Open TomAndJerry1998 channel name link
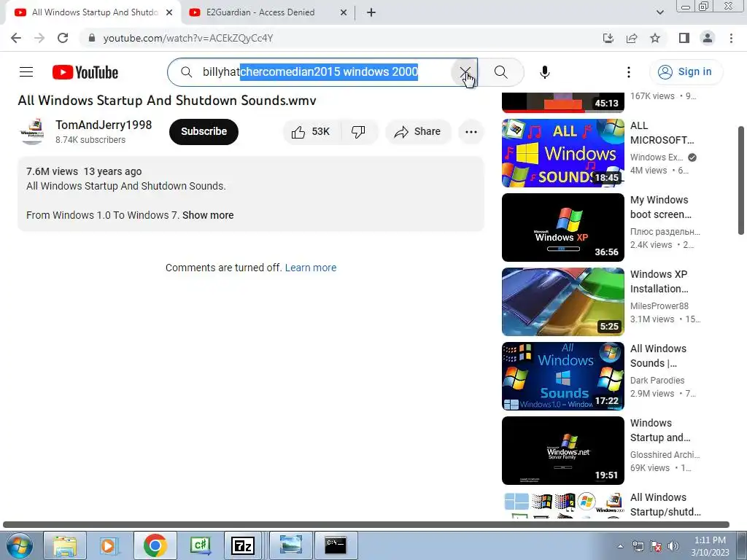The height and width of the screenshot is (560, 747). point(104,125)
